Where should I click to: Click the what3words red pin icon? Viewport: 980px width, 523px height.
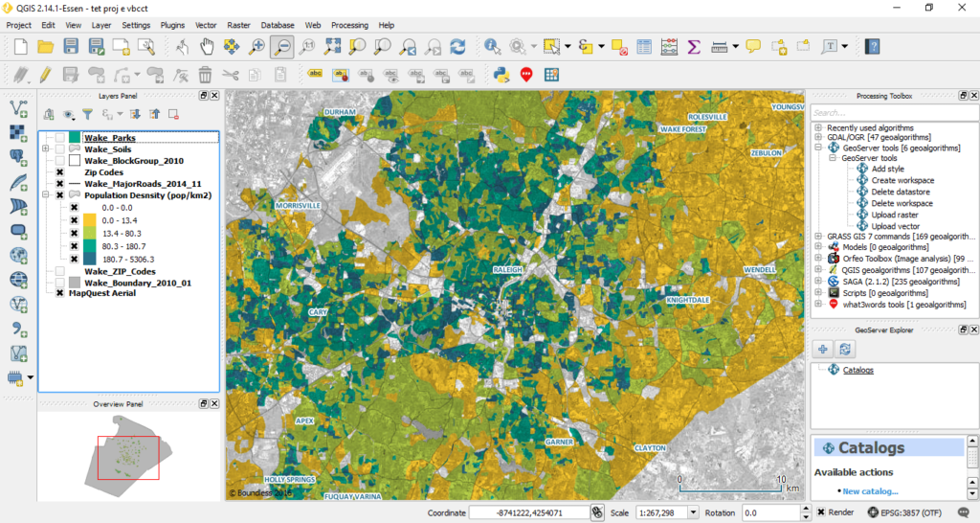click(x=526, y=75)
